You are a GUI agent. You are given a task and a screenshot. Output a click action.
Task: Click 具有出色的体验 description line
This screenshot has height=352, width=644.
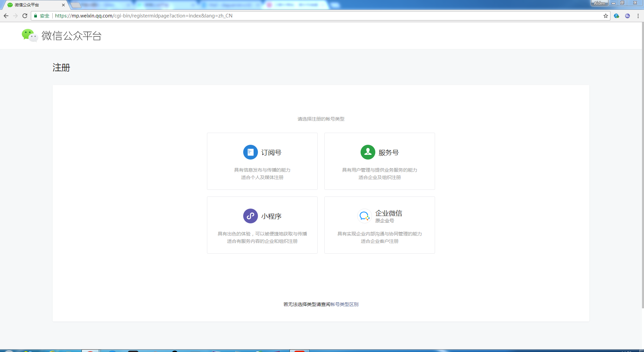pos(262,234)
